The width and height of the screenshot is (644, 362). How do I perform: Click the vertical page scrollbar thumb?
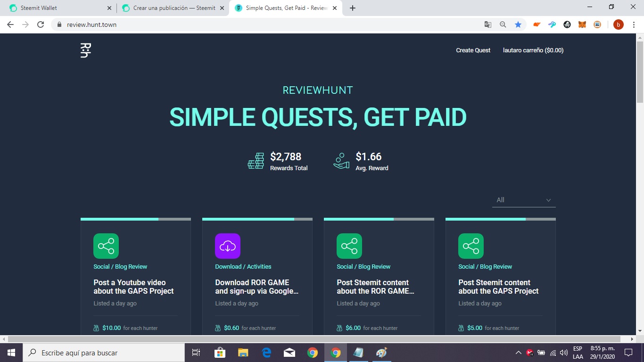pos(640,72)
